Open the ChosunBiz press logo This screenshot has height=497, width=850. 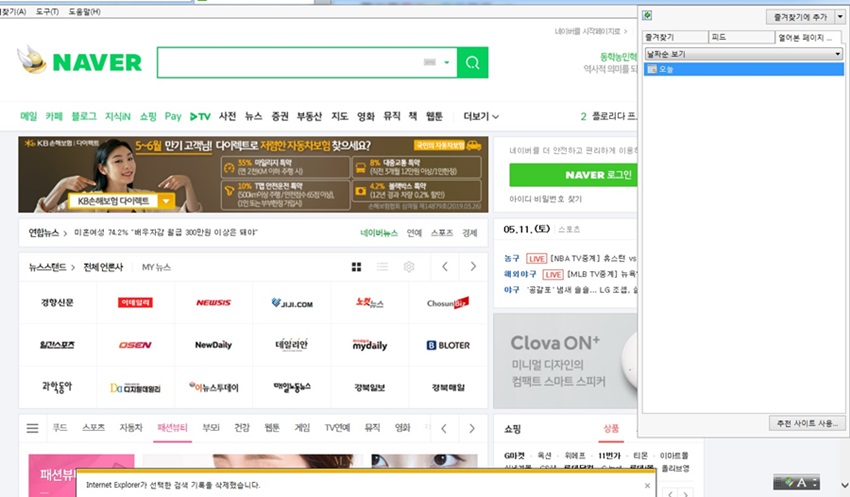(x=448, y=302)
